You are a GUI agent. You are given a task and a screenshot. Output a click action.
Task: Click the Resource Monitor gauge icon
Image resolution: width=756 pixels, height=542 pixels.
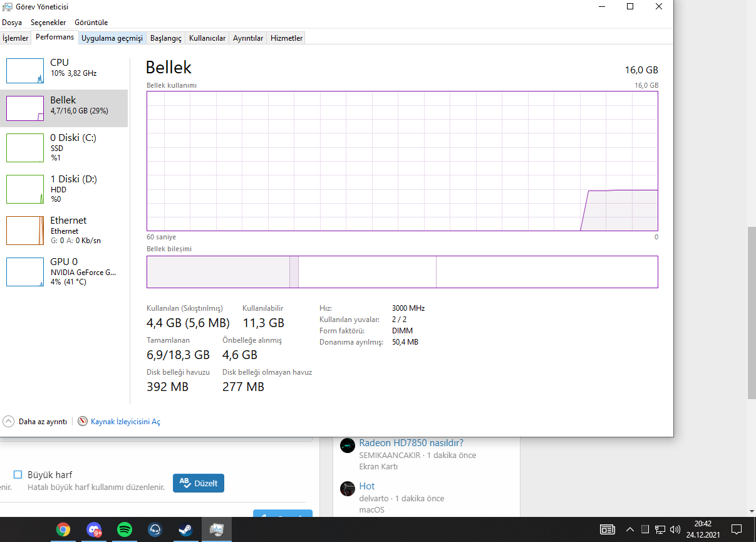(x=83, y=422)
